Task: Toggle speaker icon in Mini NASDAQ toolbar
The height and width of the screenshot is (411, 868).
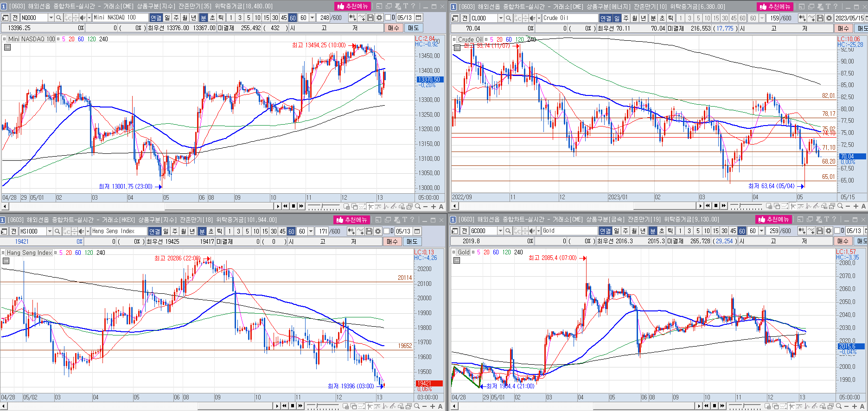Action: [83, 18]
